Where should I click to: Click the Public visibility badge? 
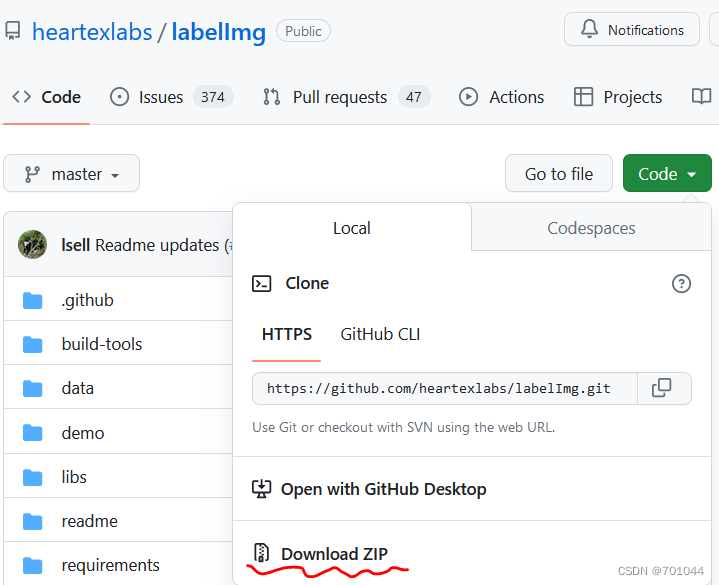tap(303, 31)
